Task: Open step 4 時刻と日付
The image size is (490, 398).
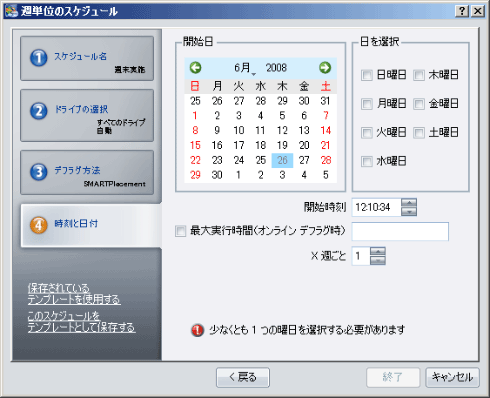Action: tap(91, 225)
